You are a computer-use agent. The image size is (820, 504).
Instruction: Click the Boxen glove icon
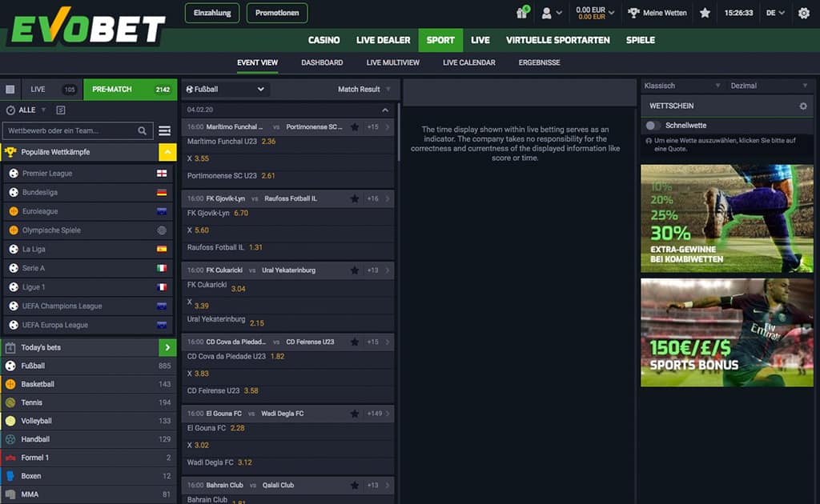(x=10, y=476)
